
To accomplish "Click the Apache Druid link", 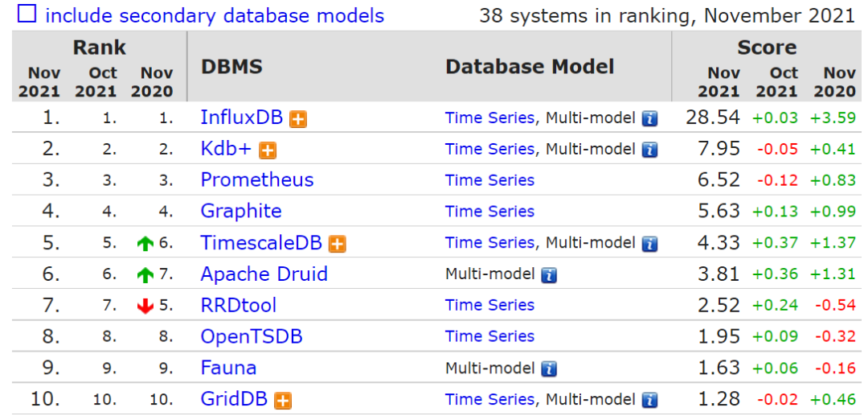I will [264, 274].
